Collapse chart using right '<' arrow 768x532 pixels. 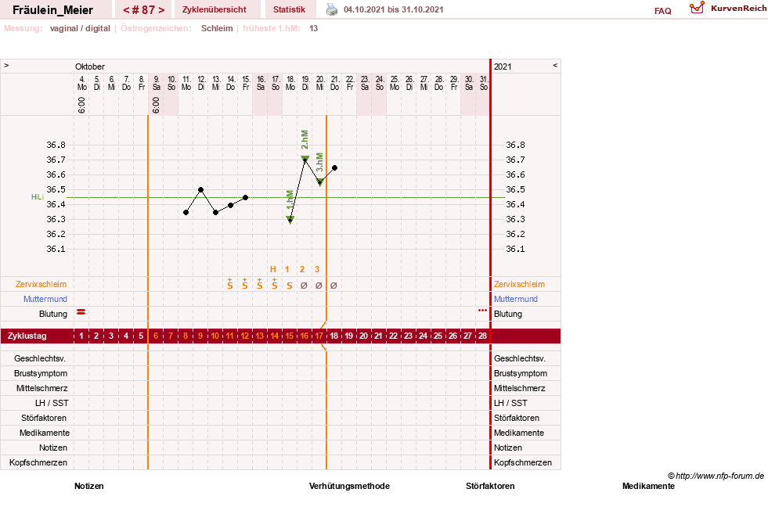pyautogui.click(x=555, y=65)
